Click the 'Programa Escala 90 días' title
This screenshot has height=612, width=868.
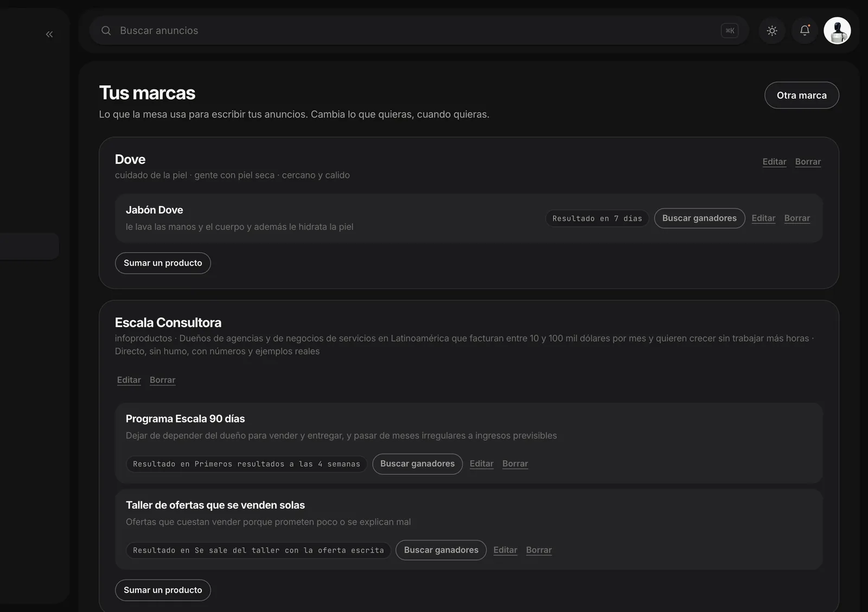coord(186,418)
